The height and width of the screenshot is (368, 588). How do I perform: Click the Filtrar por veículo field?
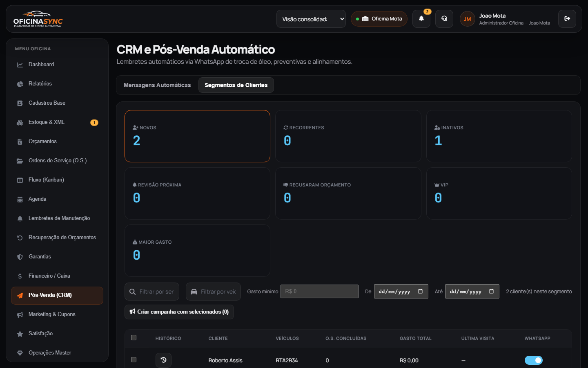pos(213,292)
